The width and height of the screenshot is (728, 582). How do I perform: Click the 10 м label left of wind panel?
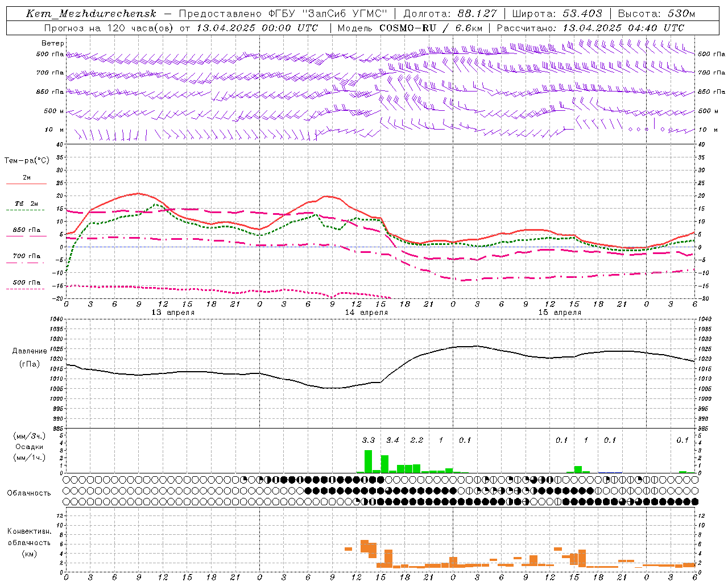[x=54, y=130]
